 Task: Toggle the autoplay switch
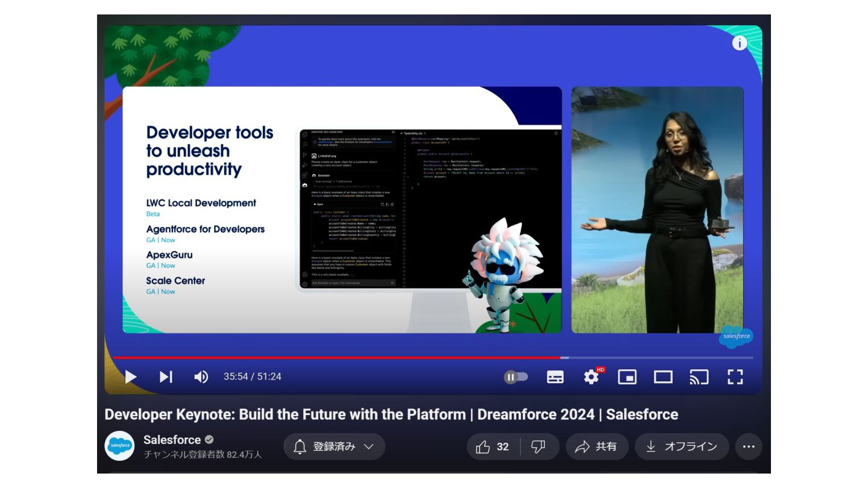[516, 377]
